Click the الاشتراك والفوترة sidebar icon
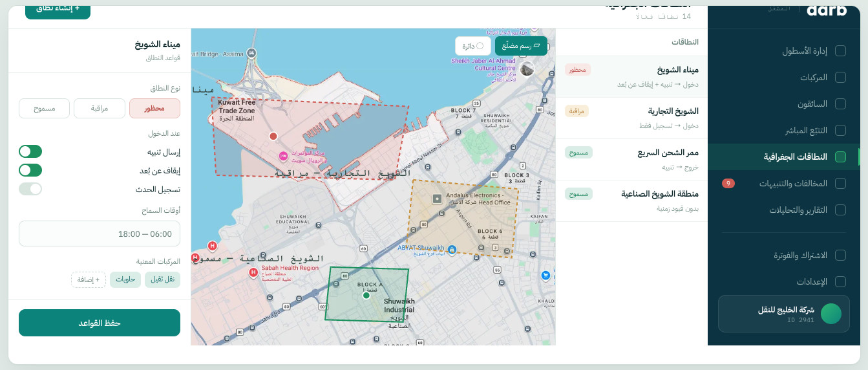 (840, 255)
